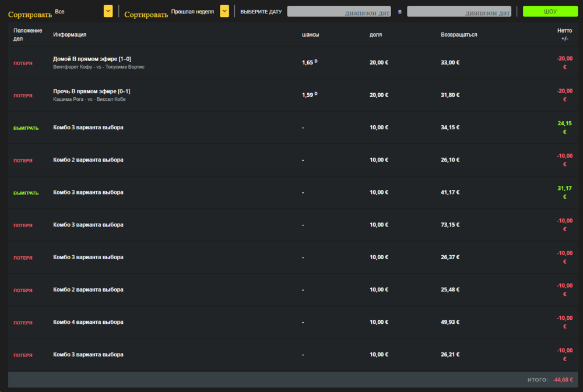The height and width of the screenshot is (392, 583).
Task: Click return amount 25,48 €
Action: coord(450,289)
